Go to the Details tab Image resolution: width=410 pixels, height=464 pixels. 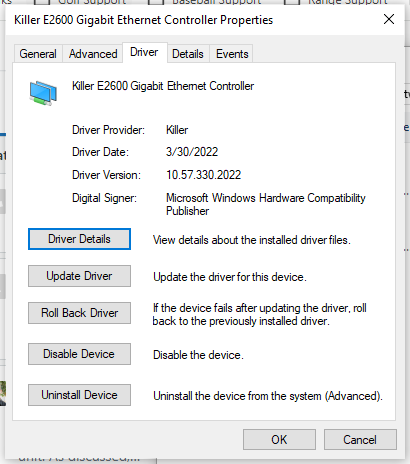coord(188,54)
